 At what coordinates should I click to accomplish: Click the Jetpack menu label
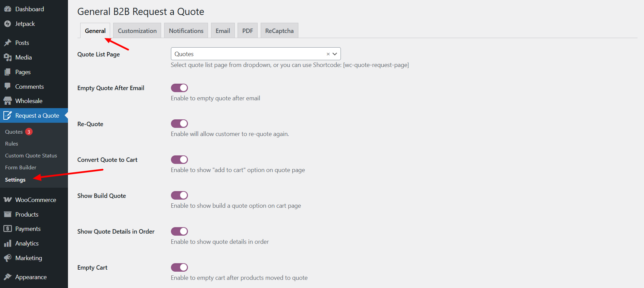click(25, 24)
